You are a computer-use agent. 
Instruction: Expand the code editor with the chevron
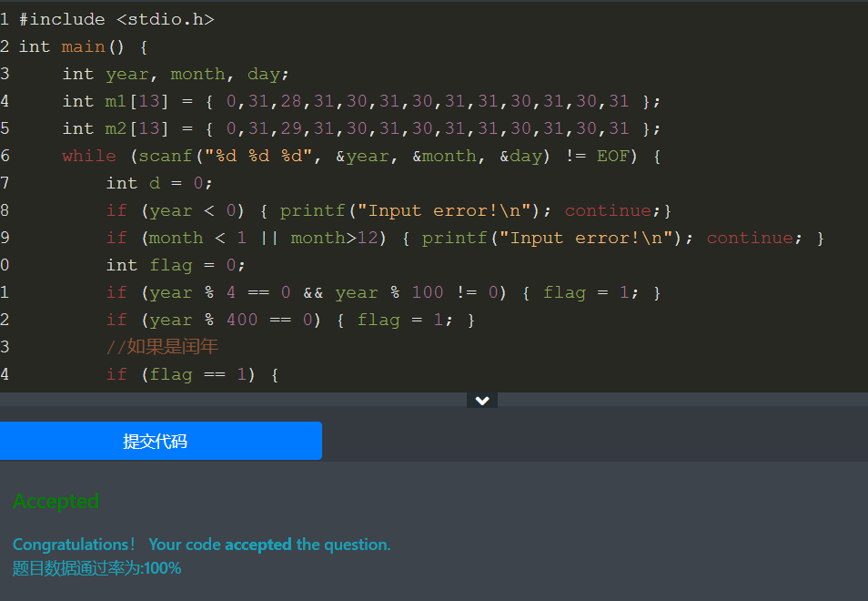[482, 400]
